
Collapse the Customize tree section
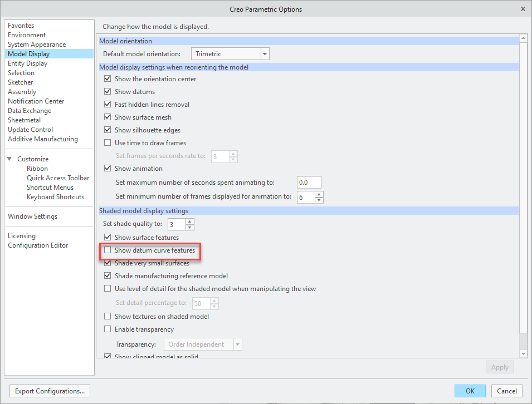pyautogui.click(x=10, y=159)
